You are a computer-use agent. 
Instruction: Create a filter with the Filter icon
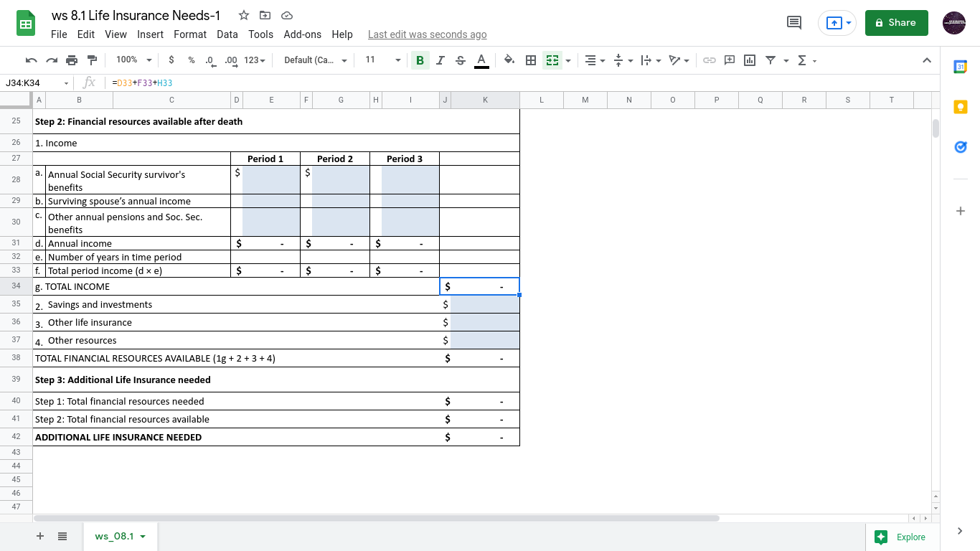click(770, 60)
